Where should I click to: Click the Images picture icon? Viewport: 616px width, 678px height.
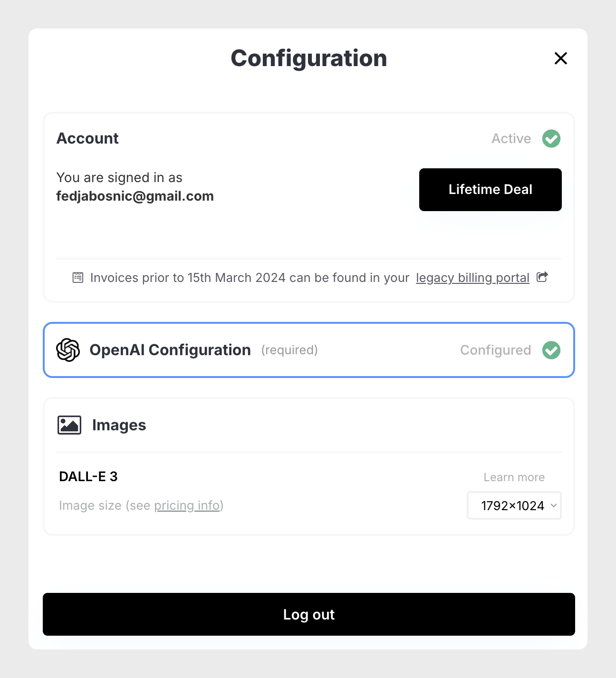coord(69,425)
